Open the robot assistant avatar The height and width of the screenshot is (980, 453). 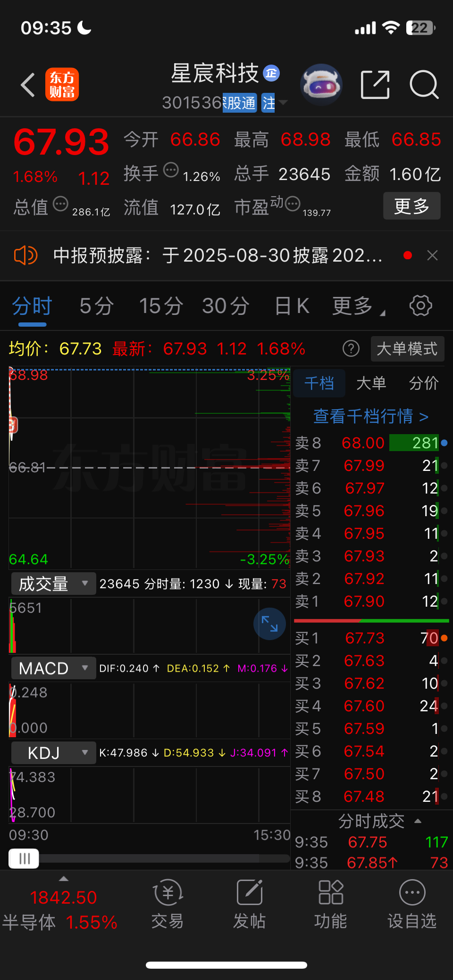pyautogui.click(x=321, y=85)
